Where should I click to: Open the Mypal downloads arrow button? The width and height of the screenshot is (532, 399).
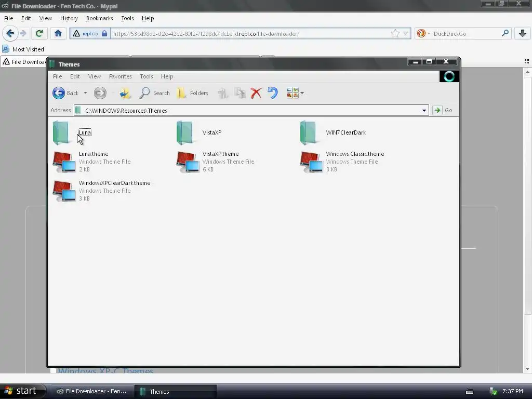[523, 33]
